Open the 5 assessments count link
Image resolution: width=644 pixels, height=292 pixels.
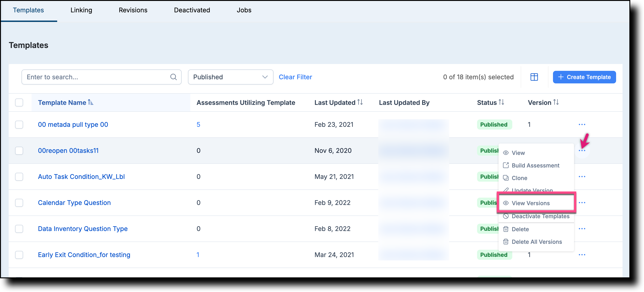198,124
